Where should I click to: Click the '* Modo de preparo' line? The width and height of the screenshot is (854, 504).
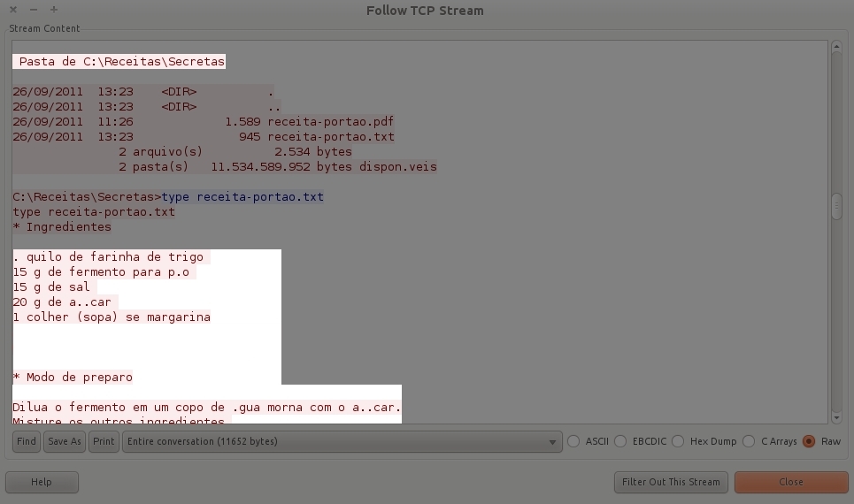73,378
